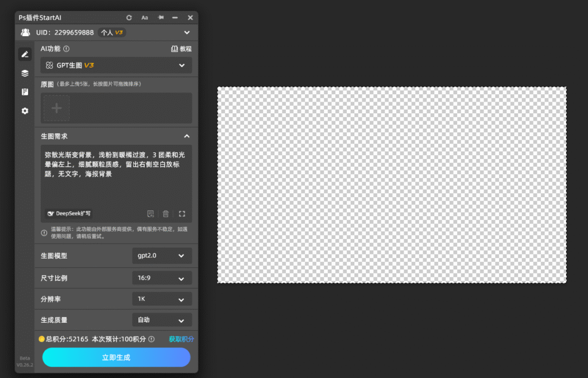Clear prompt with the trash icon
The image size is (588, 378).
166,214
